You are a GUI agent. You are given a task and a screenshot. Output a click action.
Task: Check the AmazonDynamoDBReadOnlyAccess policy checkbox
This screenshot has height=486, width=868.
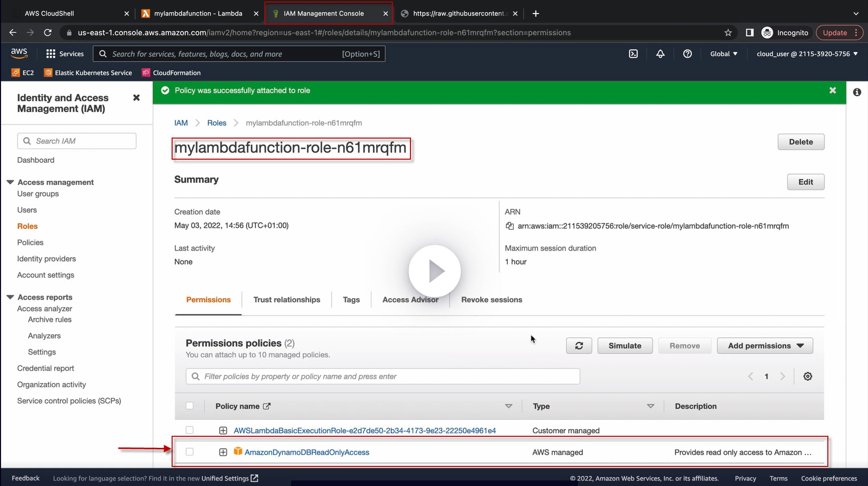(x=190, y=452)
